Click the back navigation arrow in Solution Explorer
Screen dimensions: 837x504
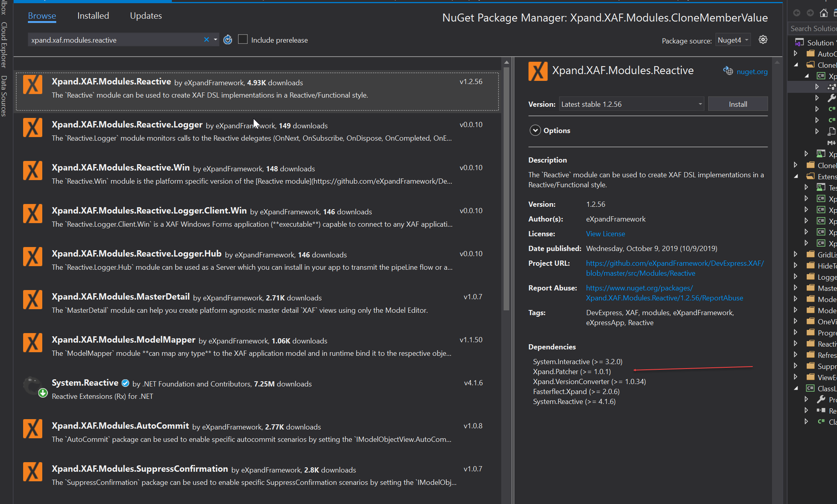[x=797, y=12]
